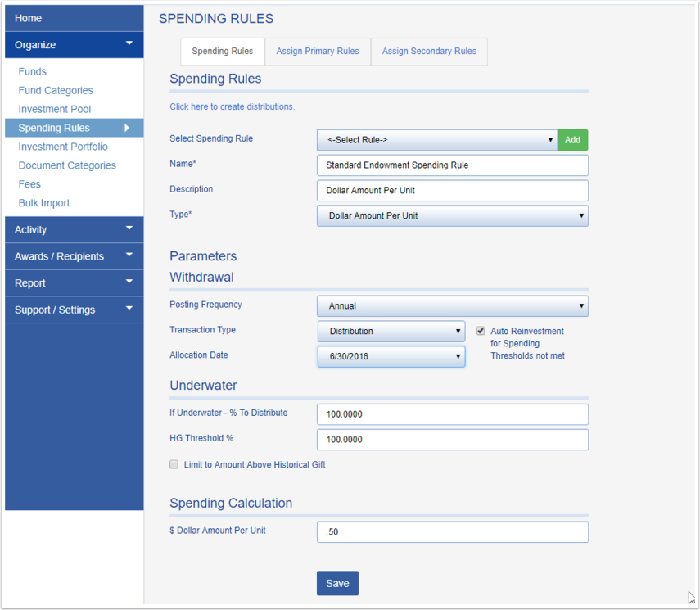Click the Dollar Amount Per Unit field
Screen dimensions: 700x610
pos(453,532)
